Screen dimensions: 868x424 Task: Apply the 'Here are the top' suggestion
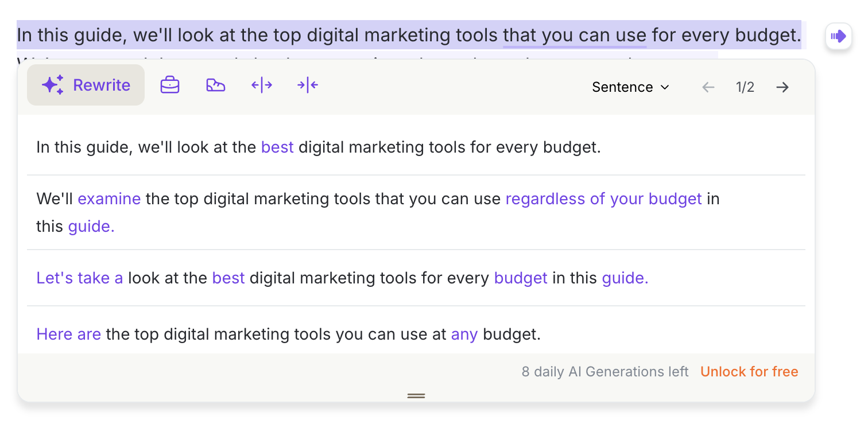288,334
